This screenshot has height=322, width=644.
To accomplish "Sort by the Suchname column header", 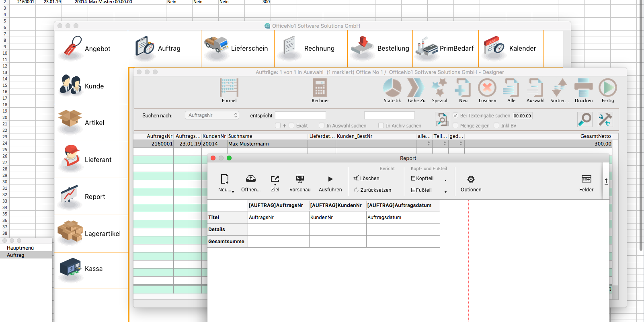I will pyautogui.click(x=267, y=136).
